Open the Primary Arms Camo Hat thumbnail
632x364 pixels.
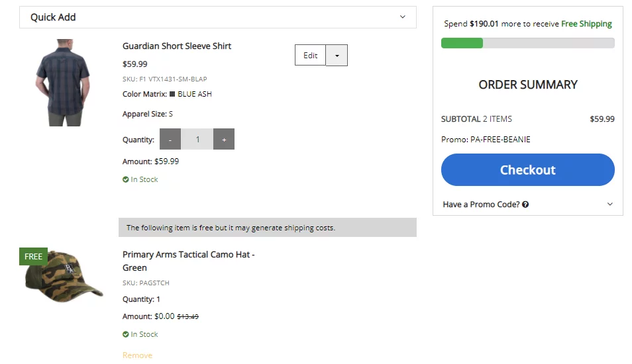point(64,276)
